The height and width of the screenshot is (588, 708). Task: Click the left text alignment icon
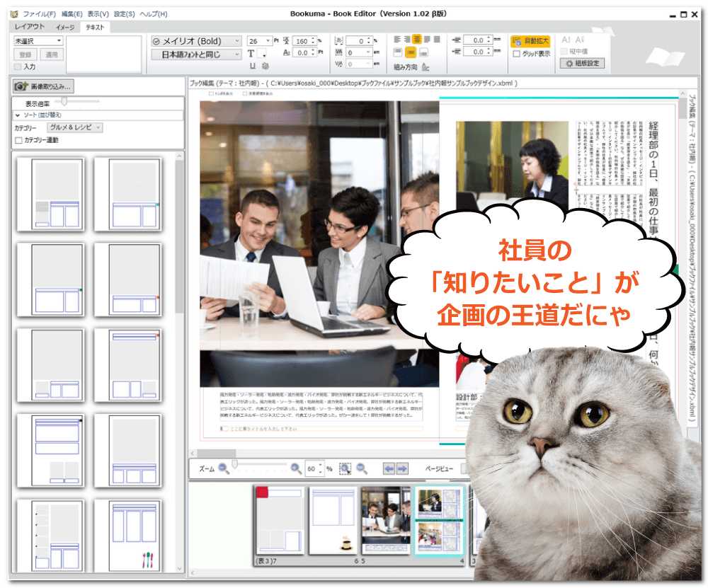pyautogui.click(x=398, y=39)
